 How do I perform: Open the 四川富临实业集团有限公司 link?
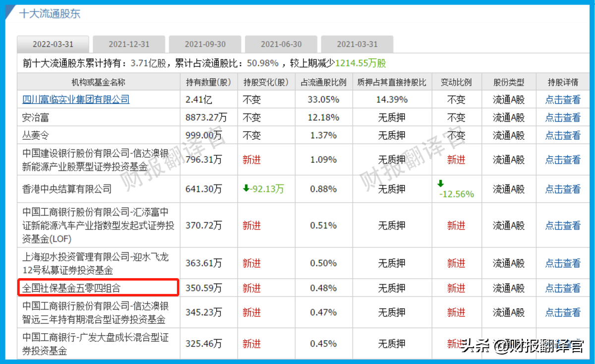click(76, 99)
